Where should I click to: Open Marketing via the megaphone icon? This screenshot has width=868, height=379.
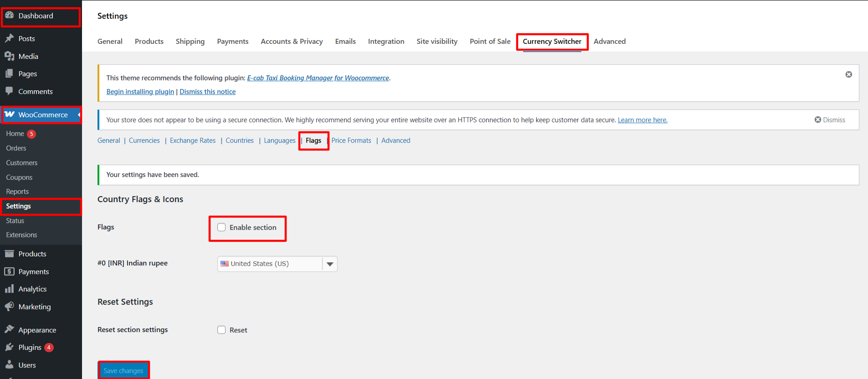tap(9, 306)
